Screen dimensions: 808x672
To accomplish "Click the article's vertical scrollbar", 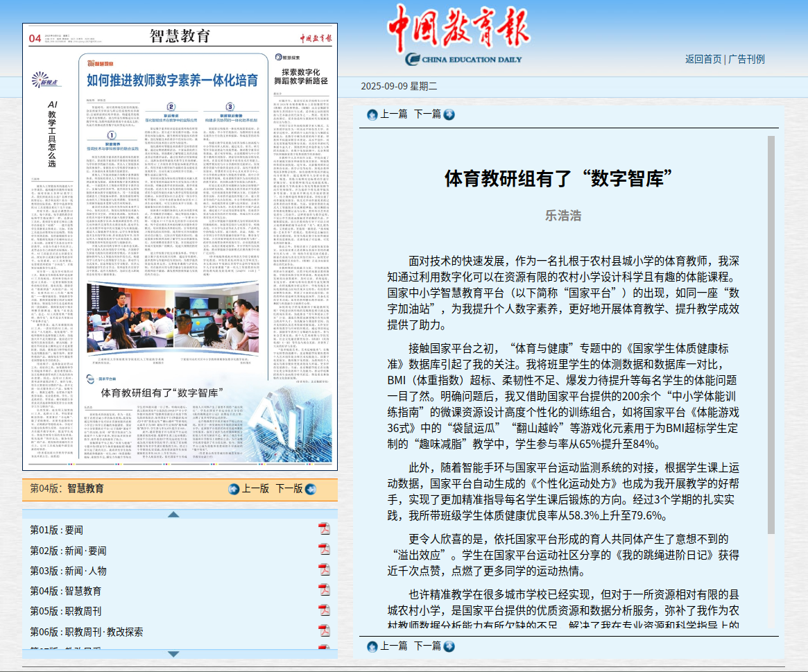I will (771, 333).
